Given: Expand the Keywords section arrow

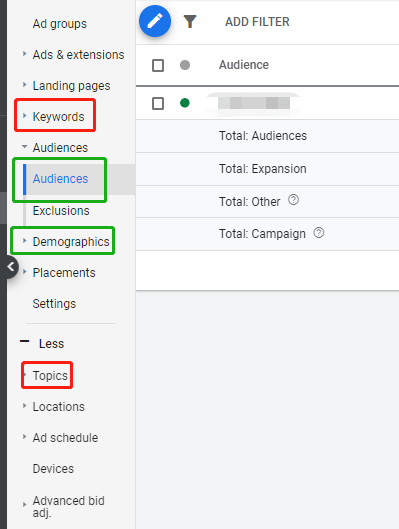Looking at the screenshot, I should point(24,116).
